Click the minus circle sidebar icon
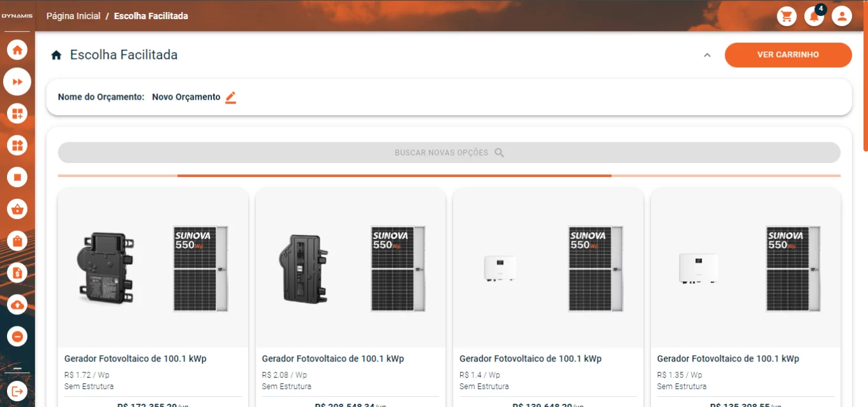The width and height of the screenshot is (868, 407). [x=17, y=336]
